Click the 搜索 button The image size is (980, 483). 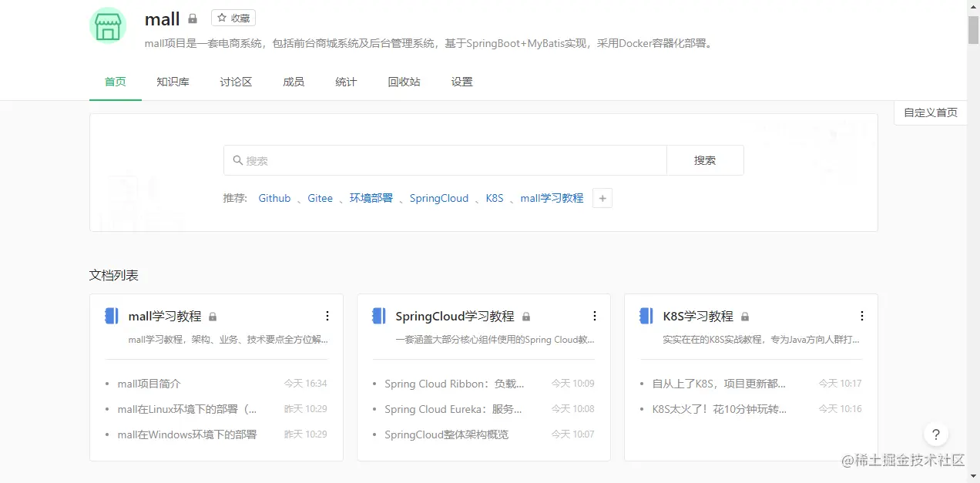tap(705, 160)
